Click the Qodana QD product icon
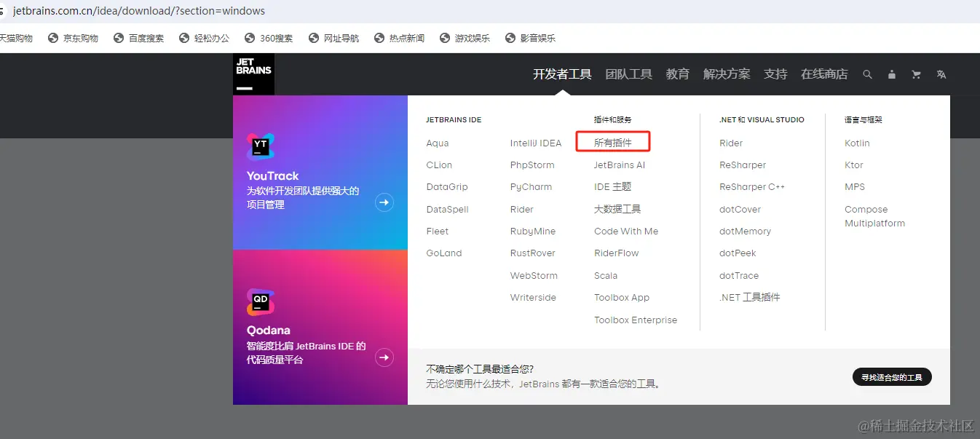This screenshot has height=439, width=980. coord(261,301)
